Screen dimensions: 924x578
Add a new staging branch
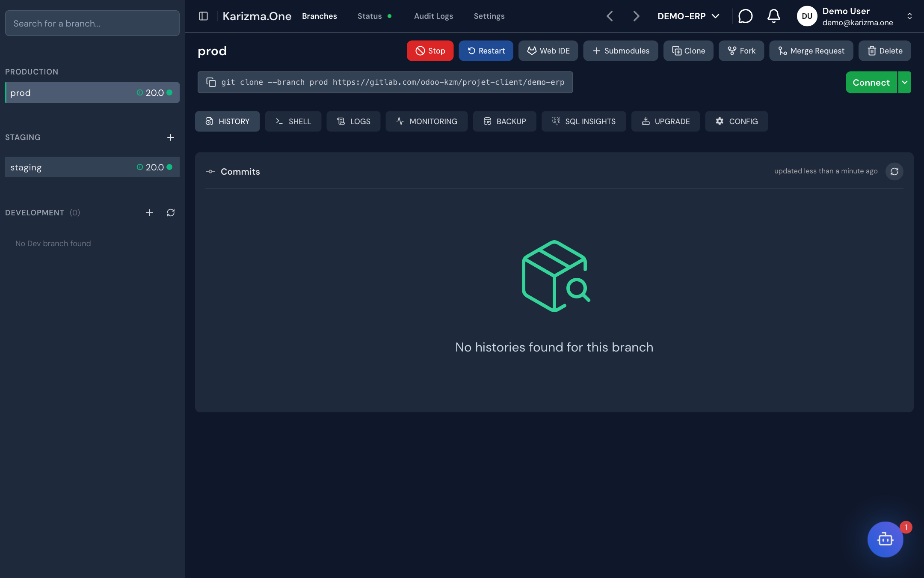click(x=171, y=137)
